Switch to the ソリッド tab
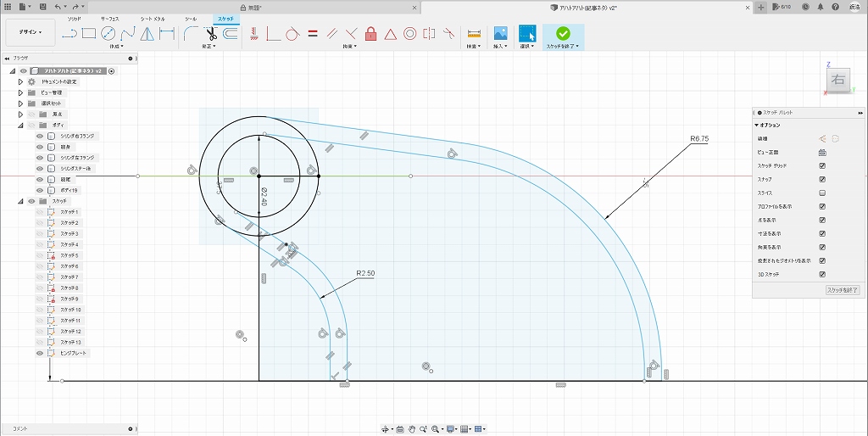This screenshot has height=436, width=868. pos(75,18)
